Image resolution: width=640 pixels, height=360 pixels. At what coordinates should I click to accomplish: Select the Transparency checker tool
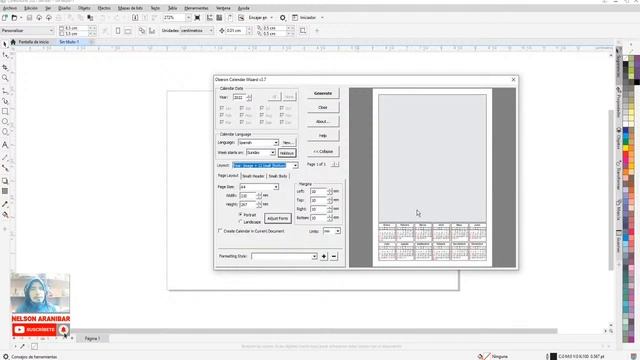(5, 191)
